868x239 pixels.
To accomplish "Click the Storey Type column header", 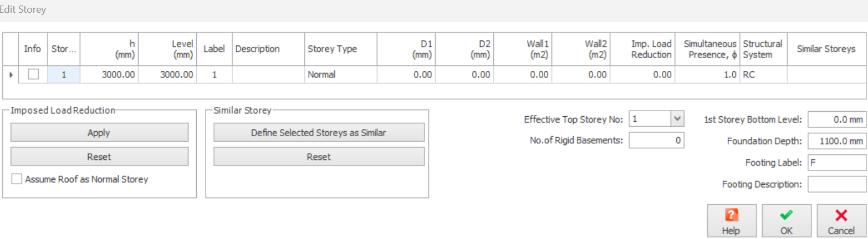I will tap(340, 49).
